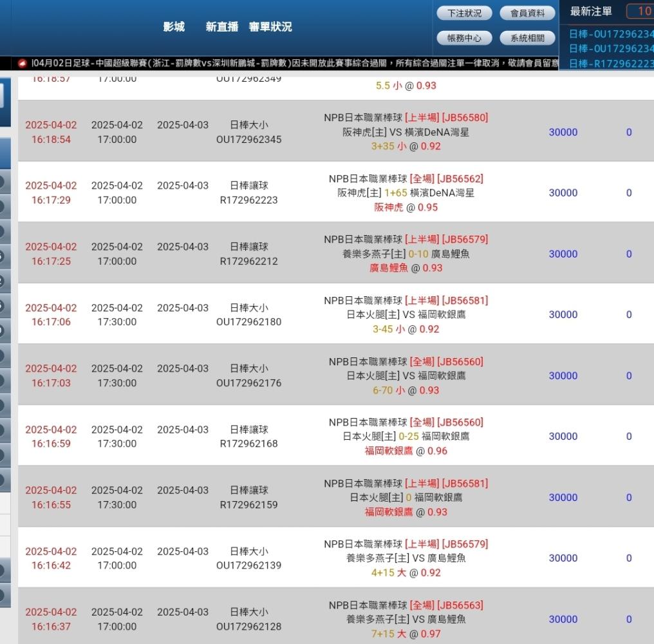This screenshot has width=654, height=644.
Task: Select order number R172962212
Action: pyautogui.click(x=248, y=261)
